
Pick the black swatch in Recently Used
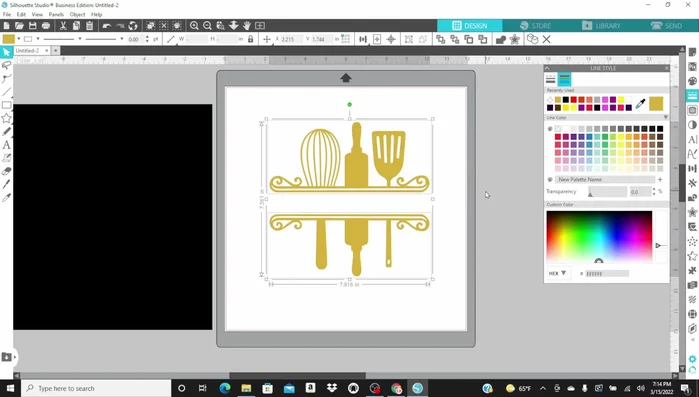(x=566, y=100)
